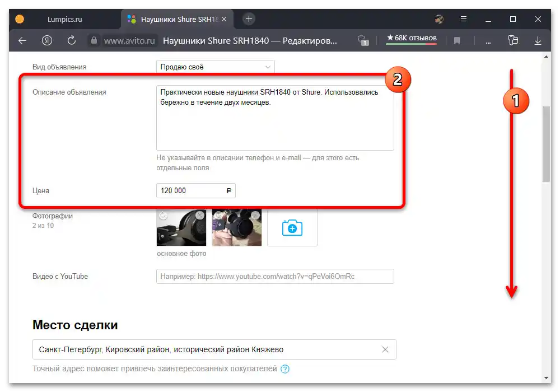Open the browser hamburger menu
This screenshot has height=392, width=560.
coord(464,19)
